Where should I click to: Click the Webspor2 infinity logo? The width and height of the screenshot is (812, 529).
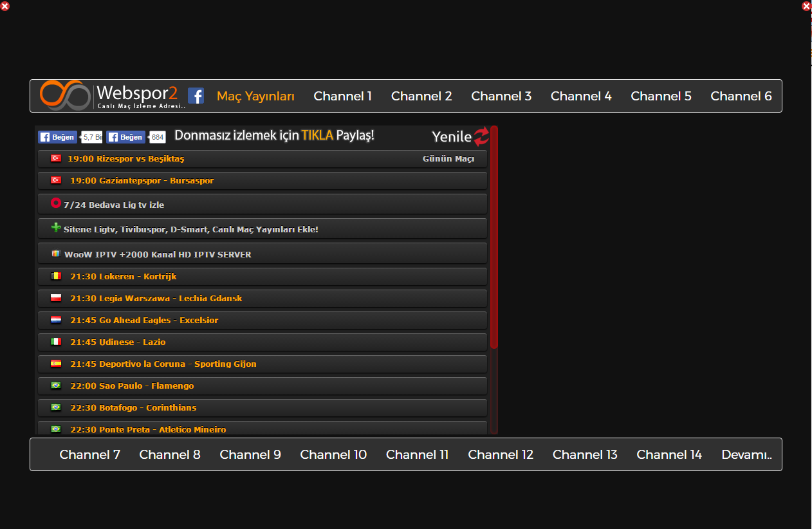tap(65, 95)
